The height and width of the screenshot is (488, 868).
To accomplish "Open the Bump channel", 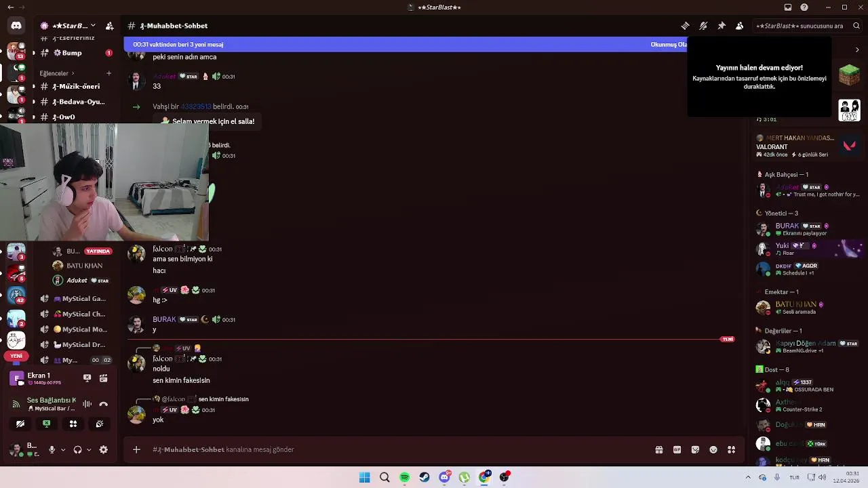I will [x=75, y=53].
